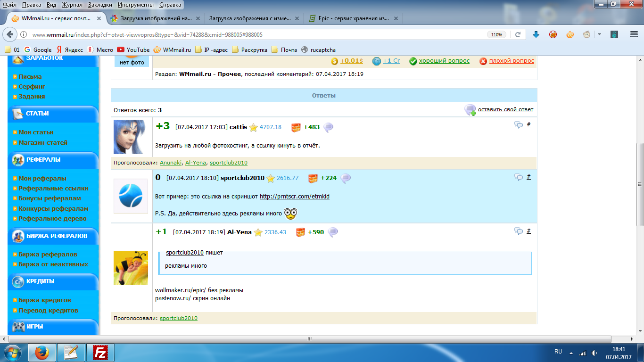Open the Правка menu
644x362 pixels.
31,5
